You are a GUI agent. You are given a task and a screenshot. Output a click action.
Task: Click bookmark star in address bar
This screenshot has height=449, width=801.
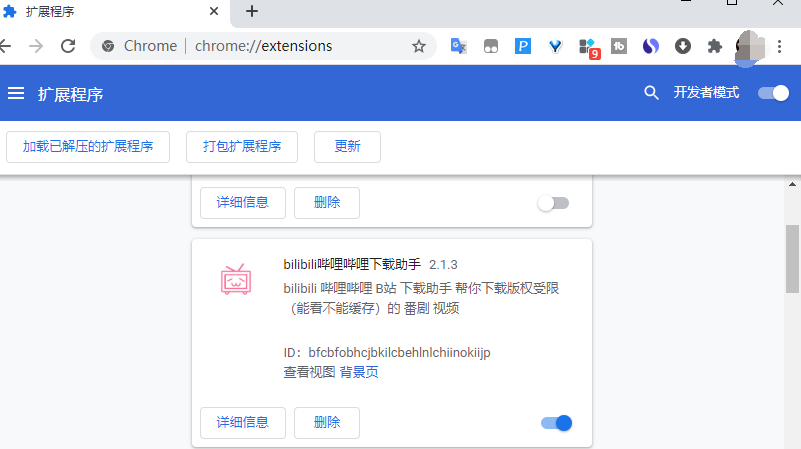pyautogui.click(x=419, y=46)
